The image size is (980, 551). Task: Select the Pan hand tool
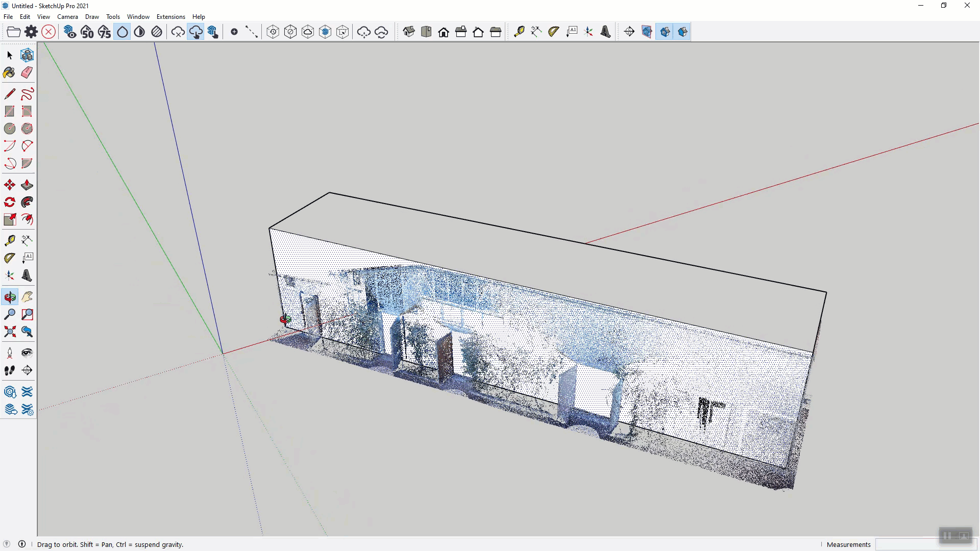[x=27, y=297]
